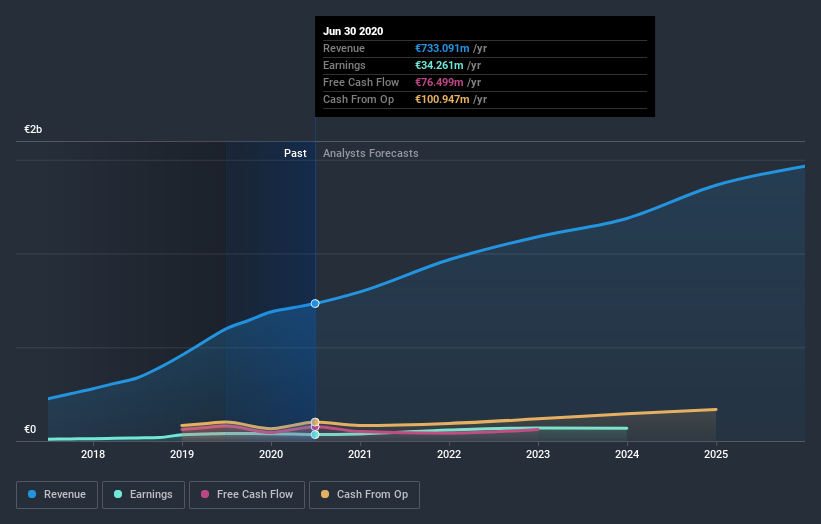Click the €2b y-axis label
The width and height of the screenshot is (821, 524).
point(33,129)
